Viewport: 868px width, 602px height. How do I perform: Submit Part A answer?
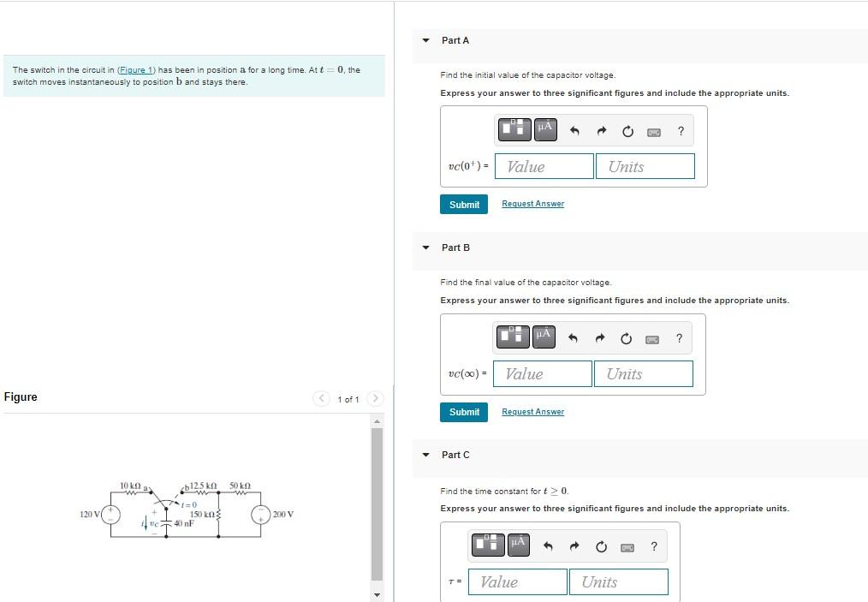click(464, 205)
